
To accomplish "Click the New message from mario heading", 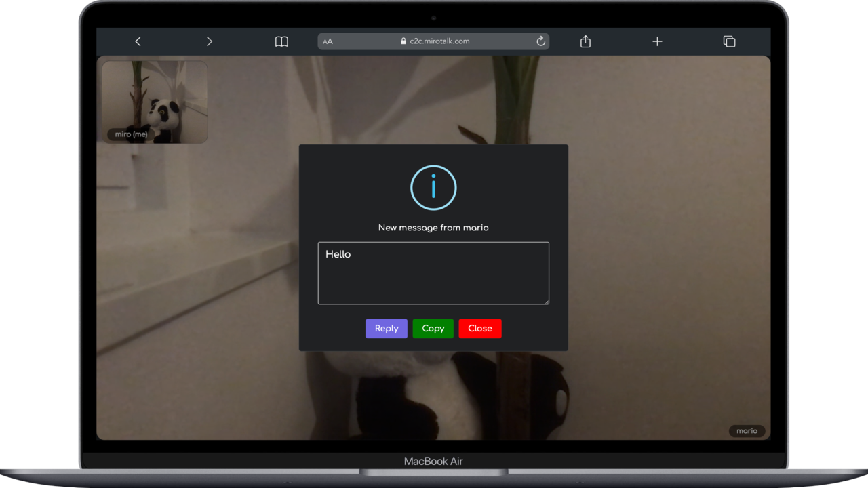I will click(x=433, y=228).
